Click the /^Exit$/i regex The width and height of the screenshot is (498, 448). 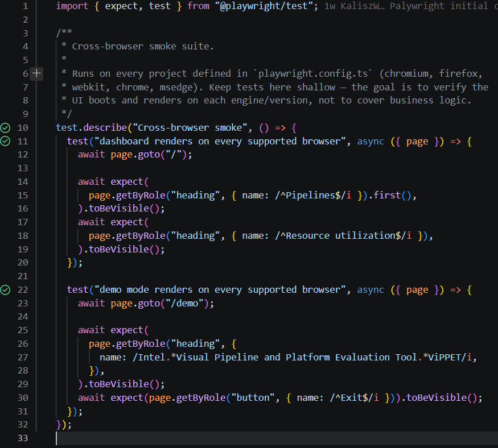pyautogui.click(x=354, y=398)
